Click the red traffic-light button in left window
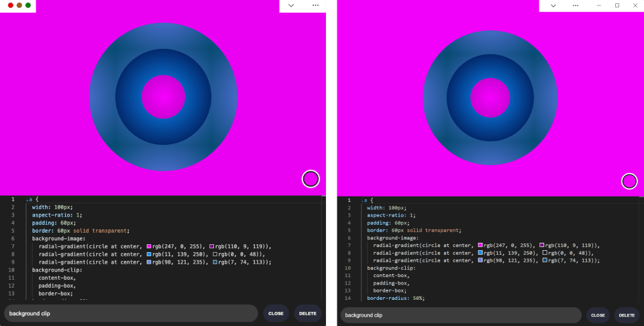This screenshot has width=644, height=326. (x=11, y=5)
